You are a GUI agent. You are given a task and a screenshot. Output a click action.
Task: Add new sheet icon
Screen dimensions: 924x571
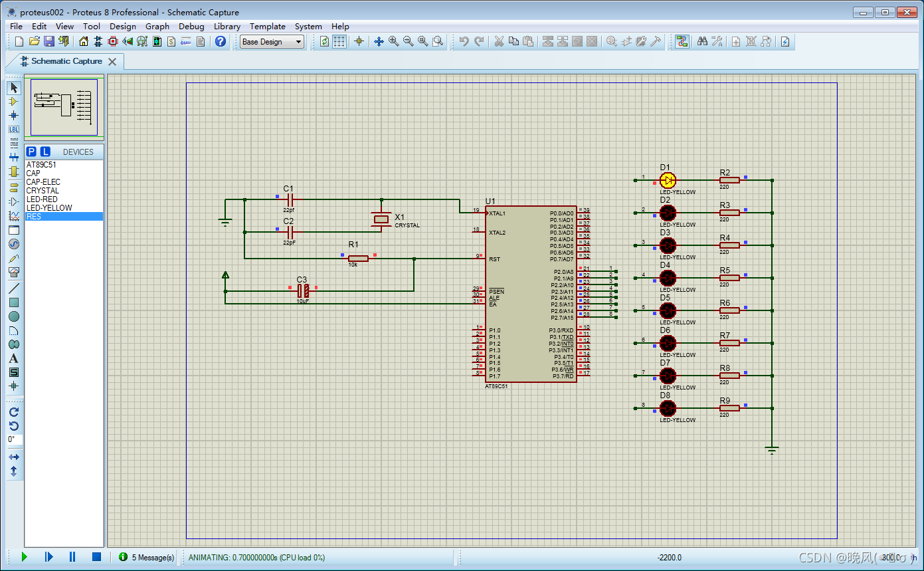pyautogui.click(x=736, y=41)
